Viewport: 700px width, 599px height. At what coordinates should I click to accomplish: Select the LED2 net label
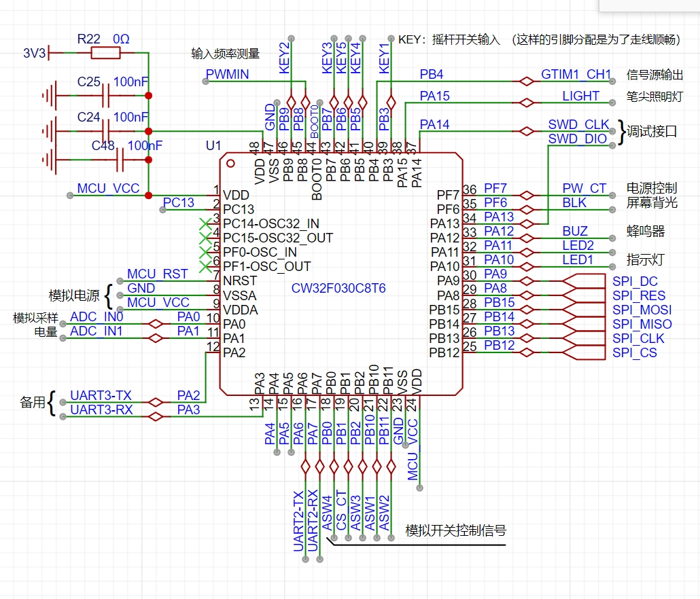coord(578,245)
